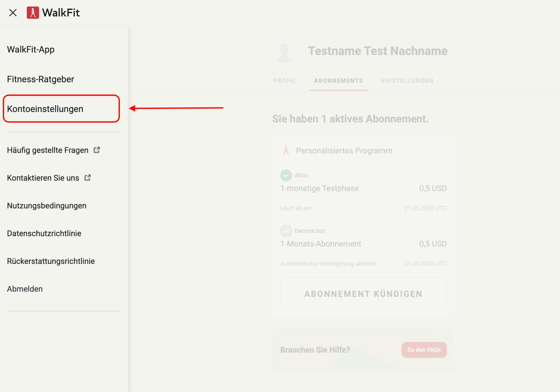Screen dimensions: 560x392
Task: Close the side menu with X icon
Action: (13, 13)
